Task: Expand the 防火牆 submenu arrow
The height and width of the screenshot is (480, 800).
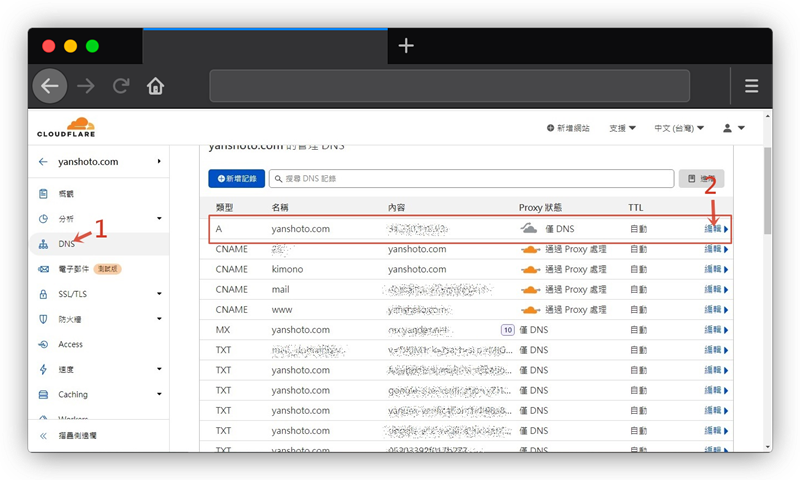Action: tap(159, 319)
